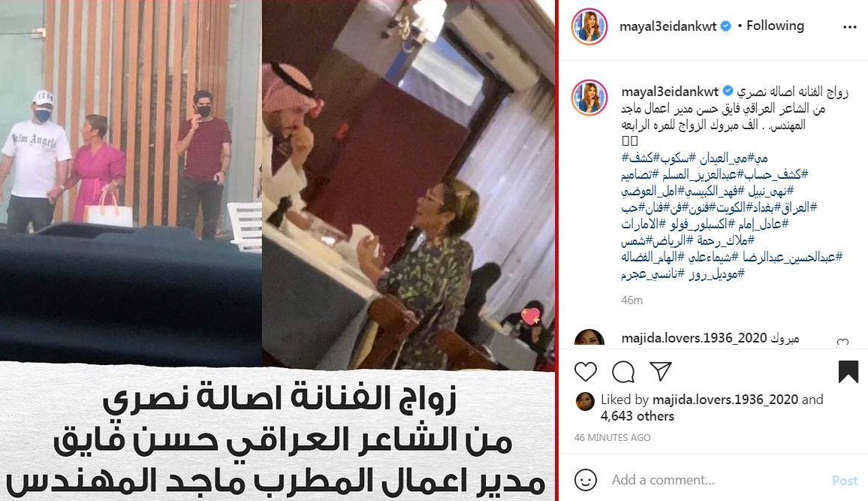This screenshot has height=501, width=868.
Task: Like the majida.lovers.1936_2020 comment
Action: point(842,342)
